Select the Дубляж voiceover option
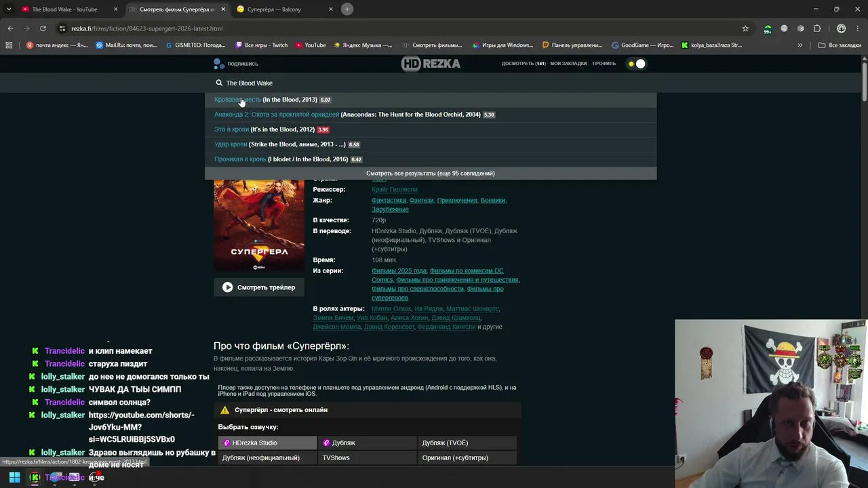 (367, 443)
